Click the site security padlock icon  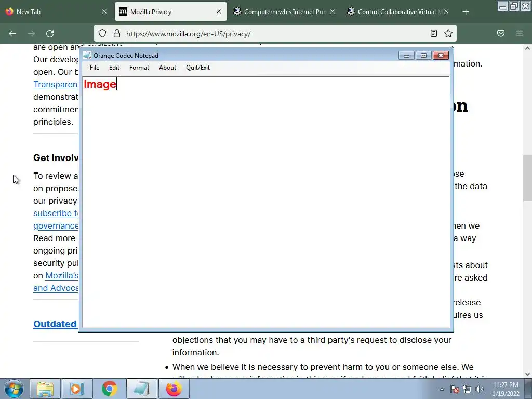tap(117, 33)
